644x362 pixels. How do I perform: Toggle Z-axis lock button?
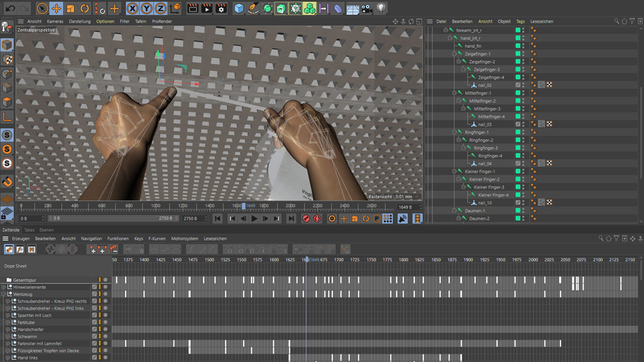(160, 8)
